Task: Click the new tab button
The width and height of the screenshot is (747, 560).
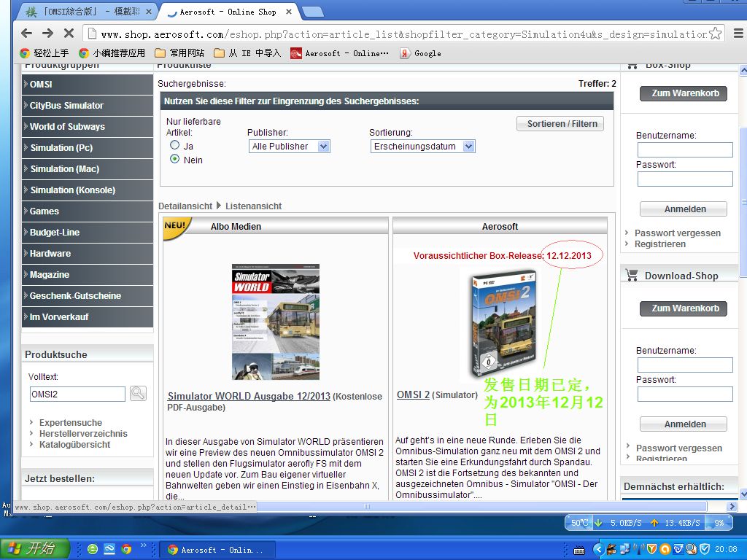Action: pos(312,12)
